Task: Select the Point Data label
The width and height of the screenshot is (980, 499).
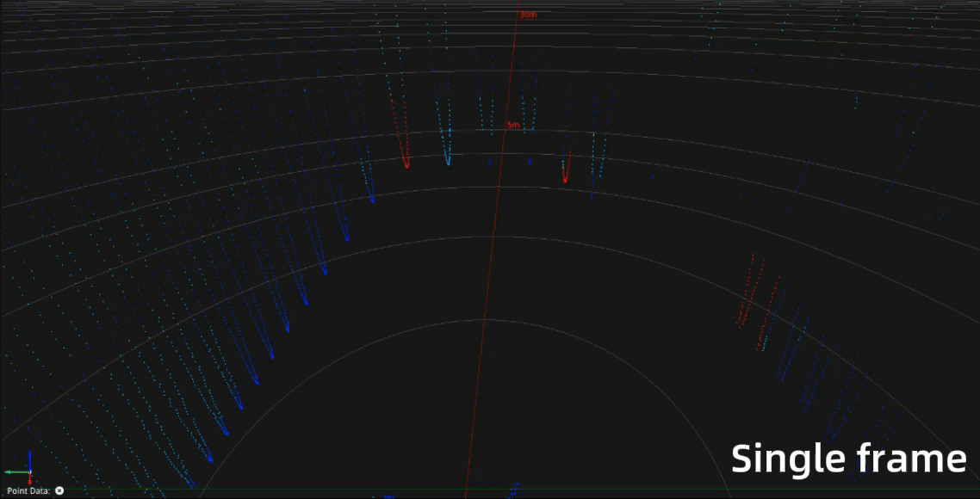Action: (28, 491)
